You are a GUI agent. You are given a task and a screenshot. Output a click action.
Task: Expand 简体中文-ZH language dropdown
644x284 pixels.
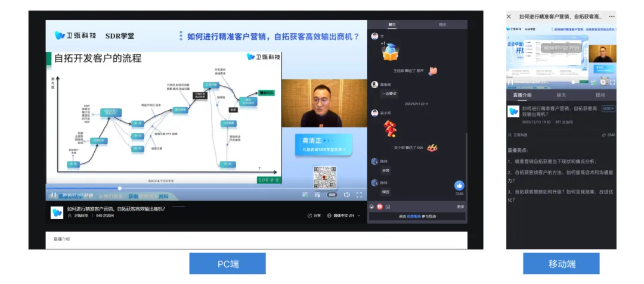(x=344, y=216)
